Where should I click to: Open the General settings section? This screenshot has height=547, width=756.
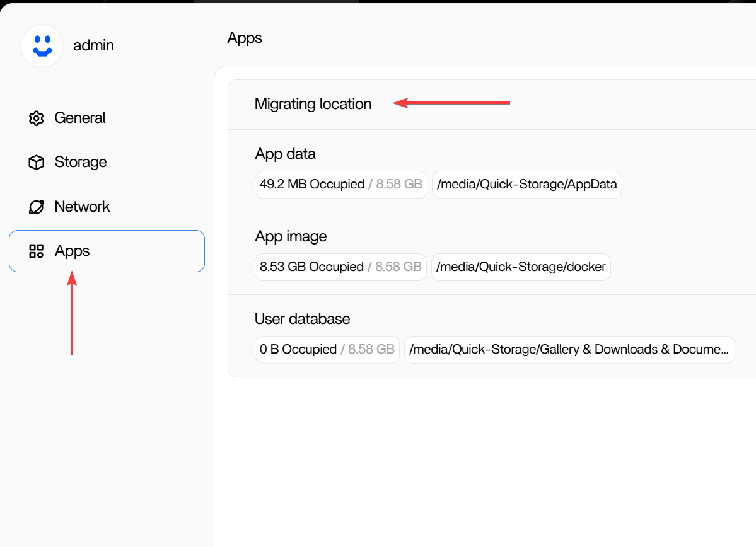click(80, 118)
